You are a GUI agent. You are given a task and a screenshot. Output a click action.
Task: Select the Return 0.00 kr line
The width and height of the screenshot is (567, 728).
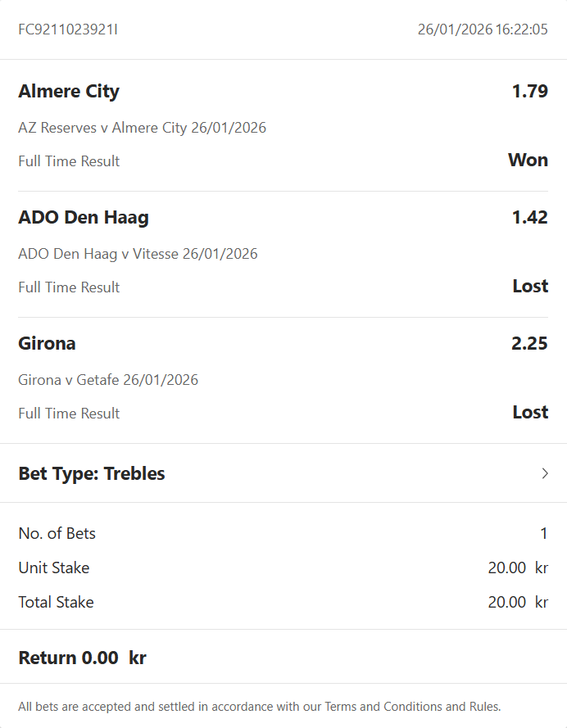click(82, 657)
